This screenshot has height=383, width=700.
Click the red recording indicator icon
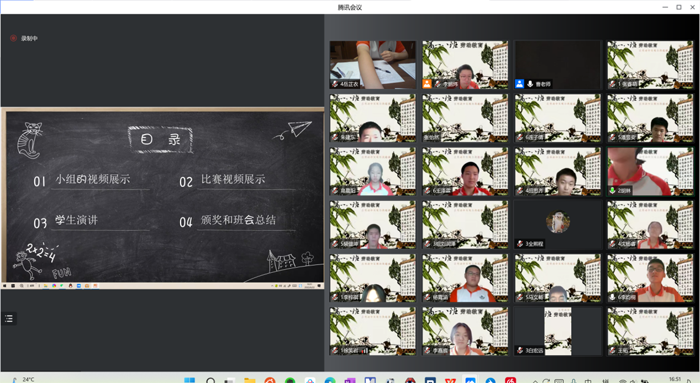coord(13,38)
